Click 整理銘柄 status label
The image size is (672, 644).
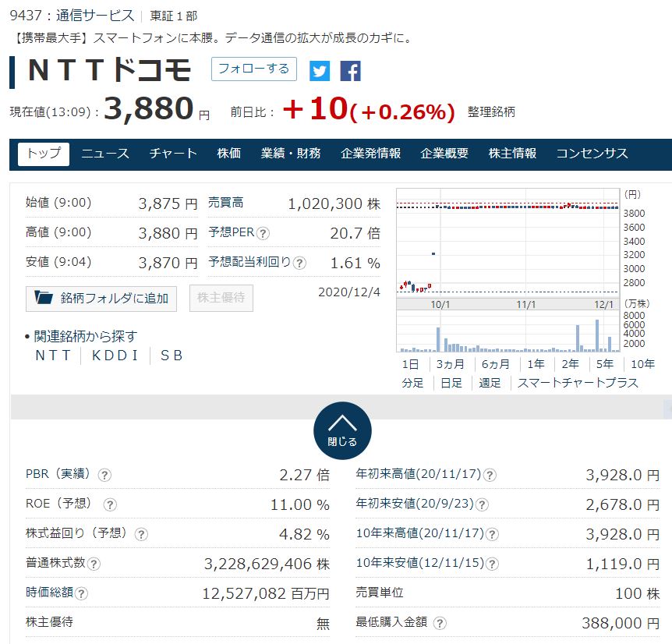click(491, 112)
